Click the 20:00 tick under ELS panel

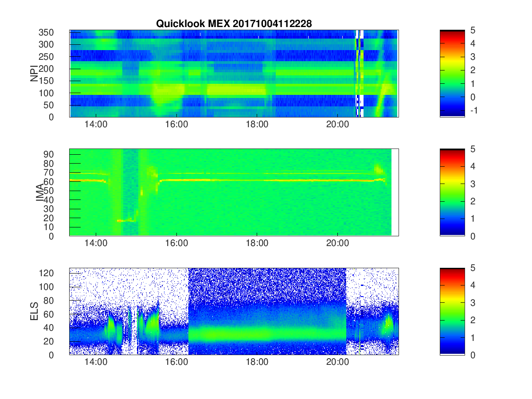point(338,362)
